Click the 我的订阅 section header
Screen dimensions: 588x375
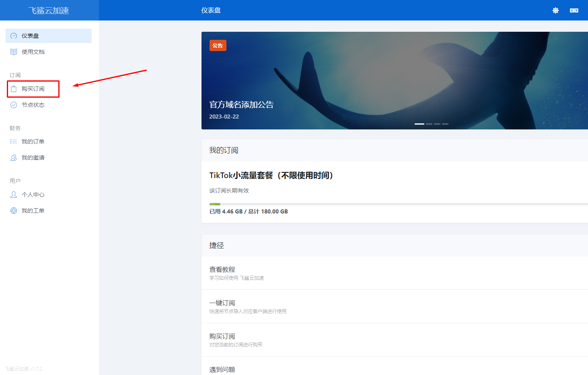(395, 150)
